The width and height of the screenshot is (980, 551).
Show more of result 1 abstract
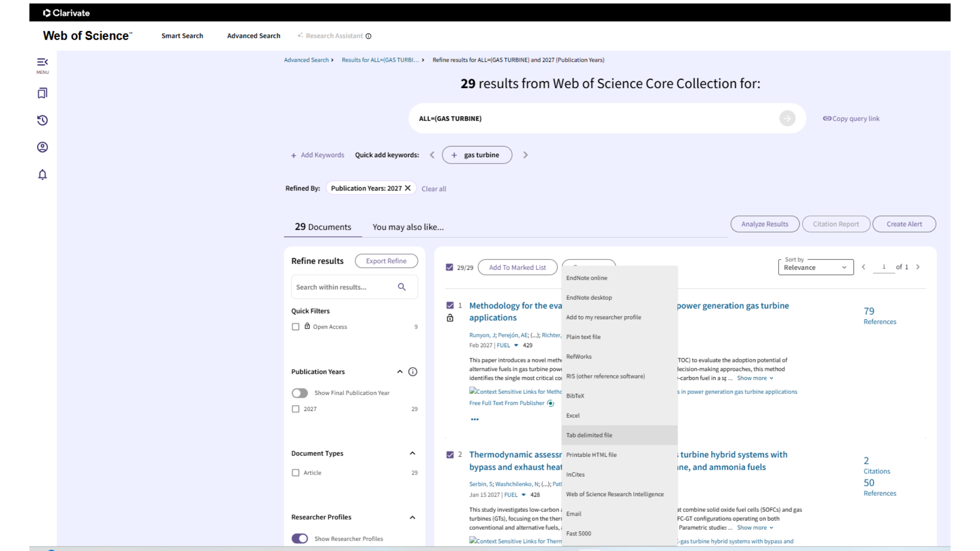755,378
